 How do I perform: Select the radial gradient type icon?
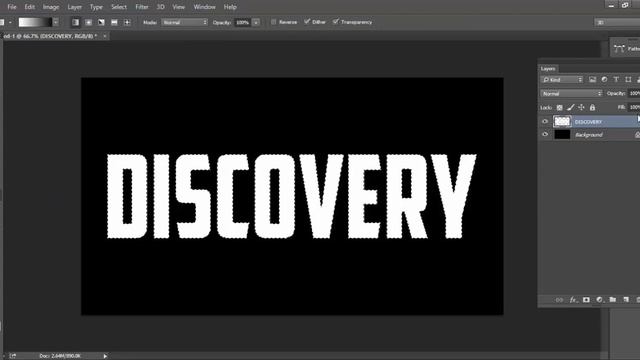point(88,22)
